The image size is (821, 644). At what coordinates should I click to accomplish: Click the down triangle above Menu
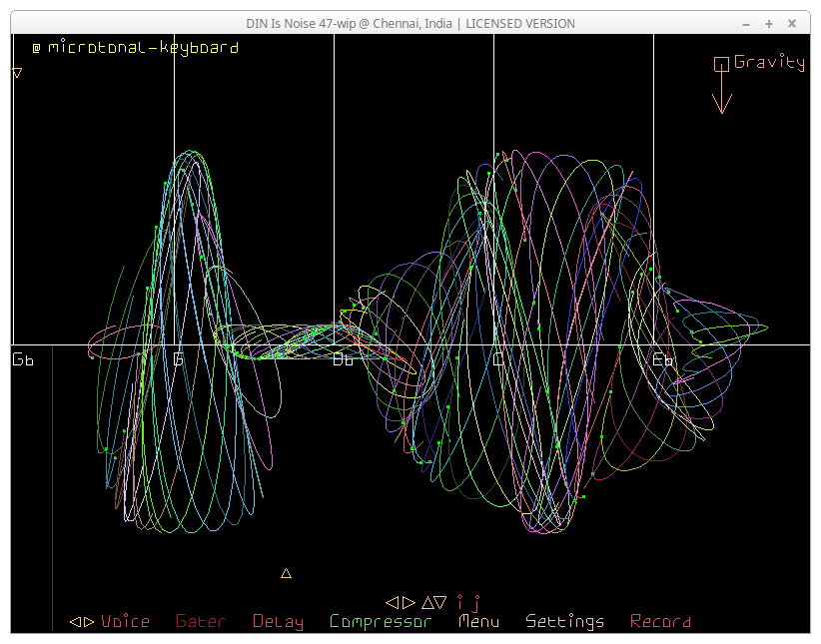(x=441, y=603)
